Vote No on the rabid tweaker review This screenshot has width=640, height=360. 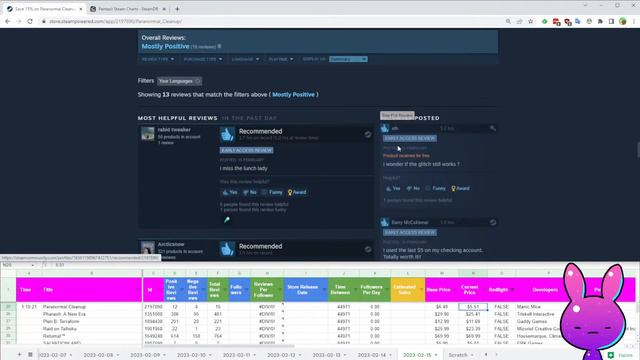point(250,192)
